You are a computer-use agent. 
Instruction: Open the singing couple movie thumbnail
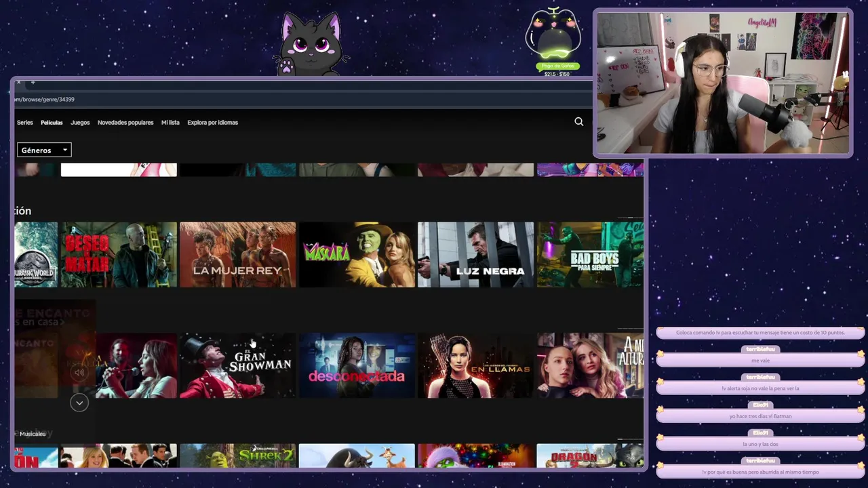[x=136, y=365]
